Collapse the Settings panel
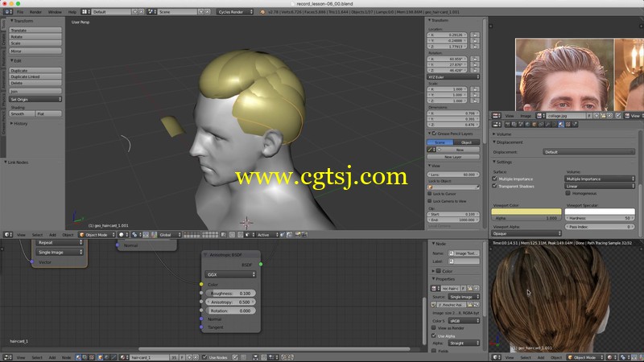The width and height of the screenshot is (644, 362). pos(502,162)
